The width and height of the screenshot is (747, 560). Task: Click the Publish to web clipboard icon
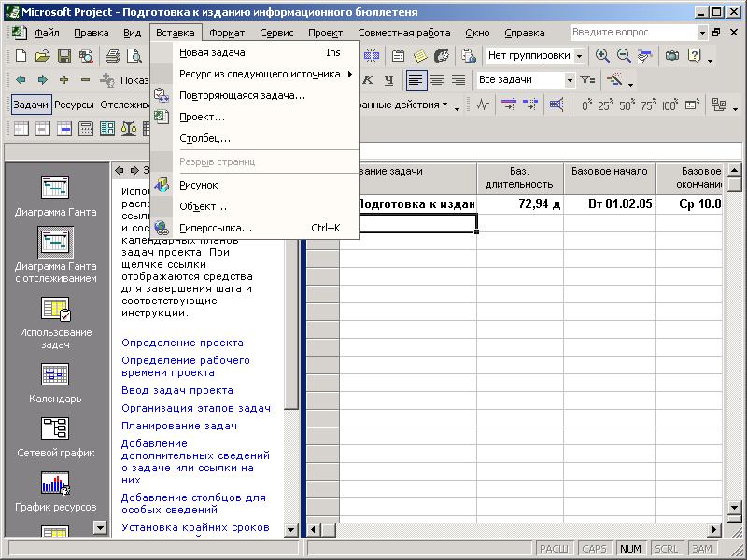click(x=469, y=56)
